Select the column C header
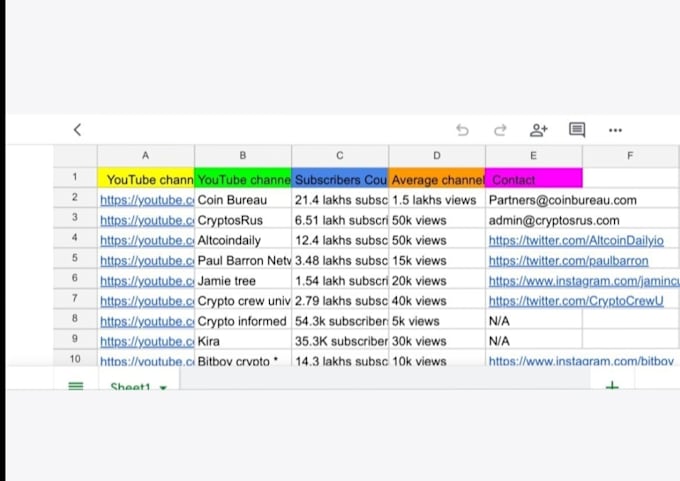 (x=340, y=155)
